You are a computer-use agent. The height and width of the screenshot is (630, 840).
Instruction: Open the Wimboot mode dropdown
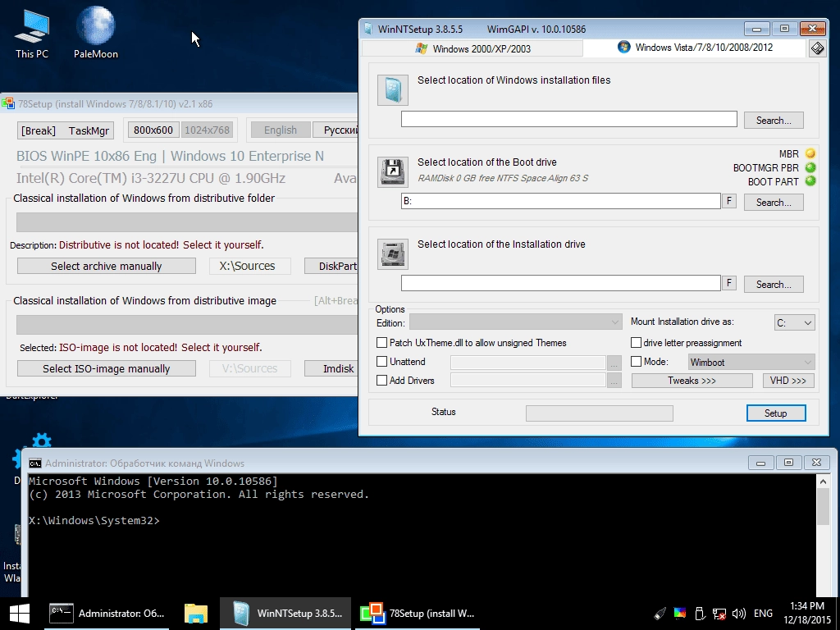pyautogui.click(x=751, y=362)
